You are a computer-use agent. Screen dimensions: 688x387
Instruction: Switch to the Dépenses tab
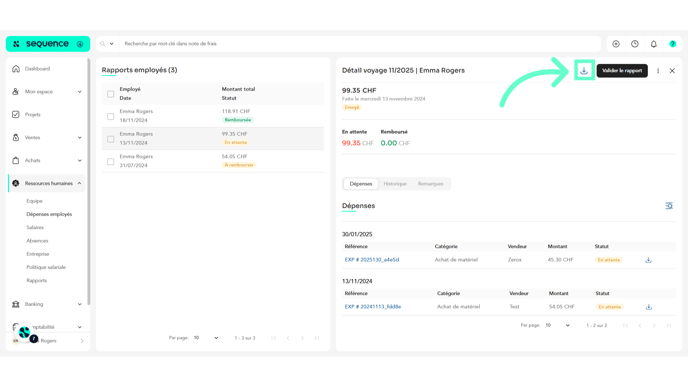tap(361, 184)
